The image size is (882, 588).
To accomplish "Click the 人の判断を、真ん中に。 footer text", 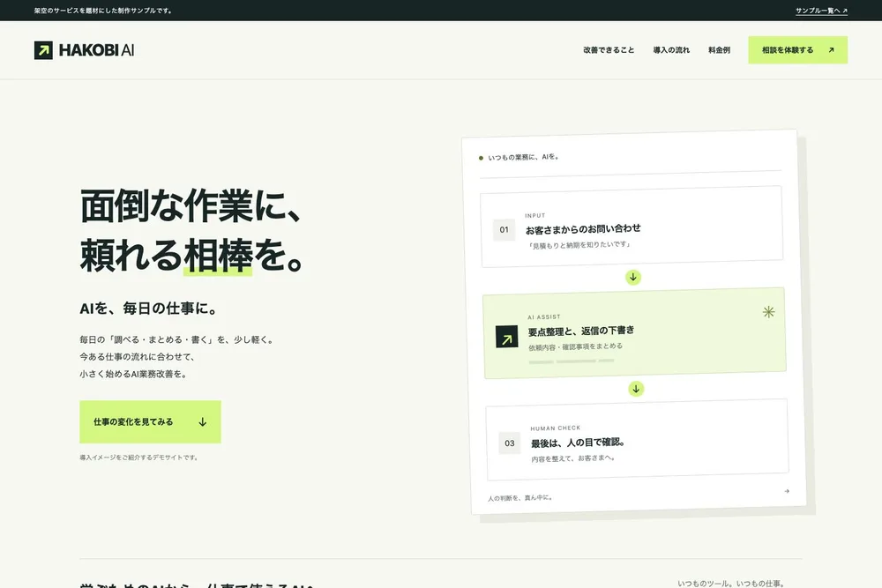I will click(x=520, y=497).
